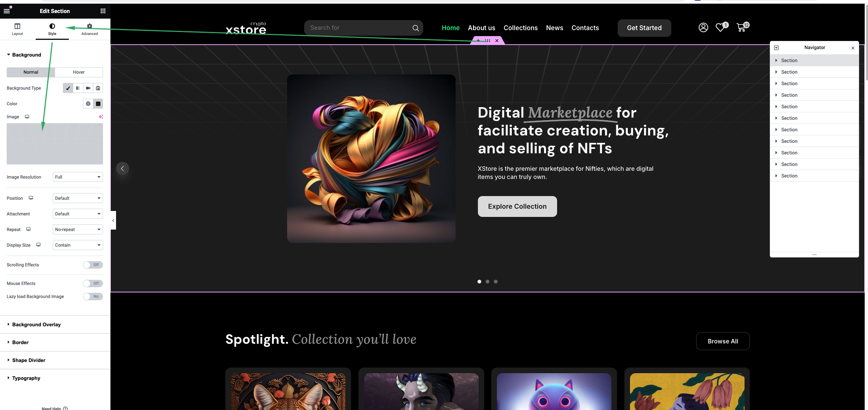Switch to the Layout tab

pos(17,29)
